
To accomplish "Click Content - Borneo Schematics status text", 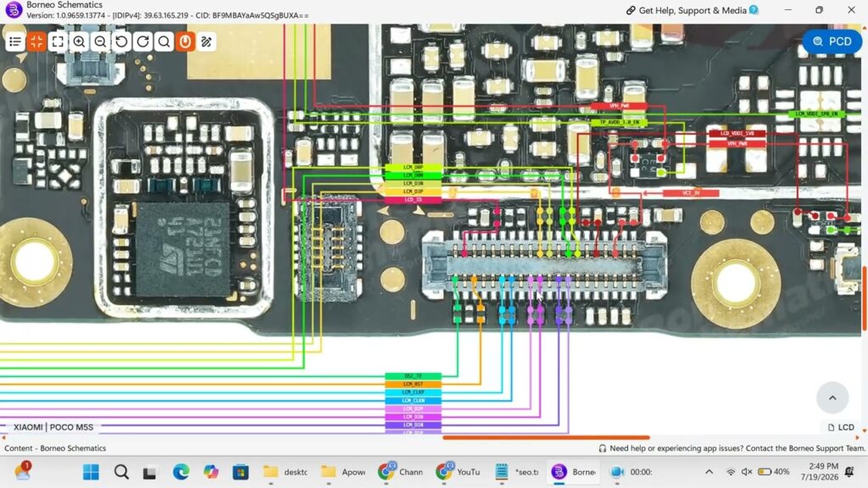I will (x=55, y=448).
